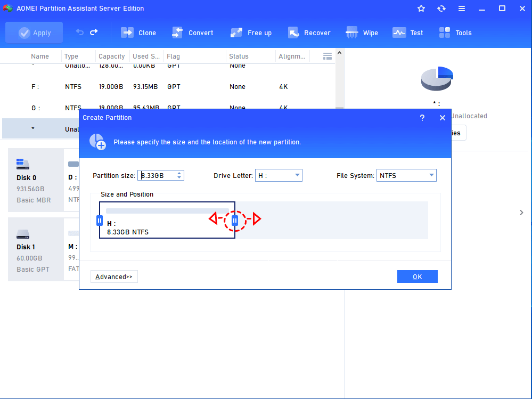Sort by the Type column header

[x=71, y=56]
